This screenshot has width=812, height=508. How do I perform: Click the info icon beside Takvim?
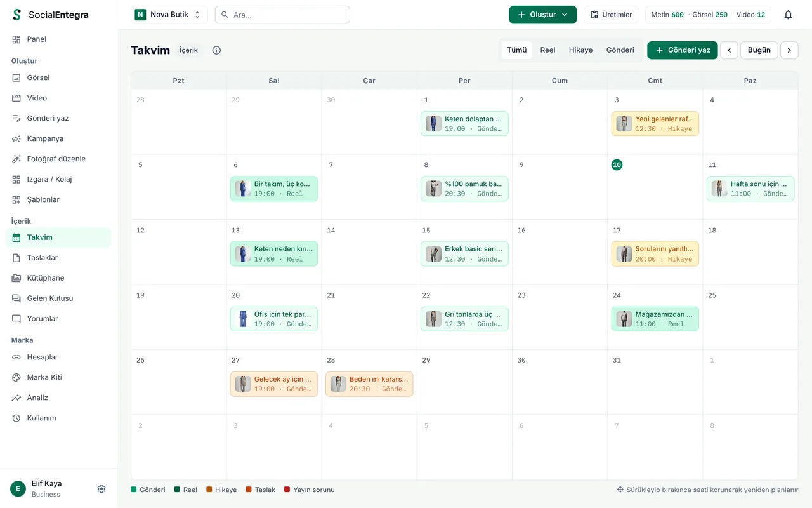pyautogui.click(x=216, y=50)
